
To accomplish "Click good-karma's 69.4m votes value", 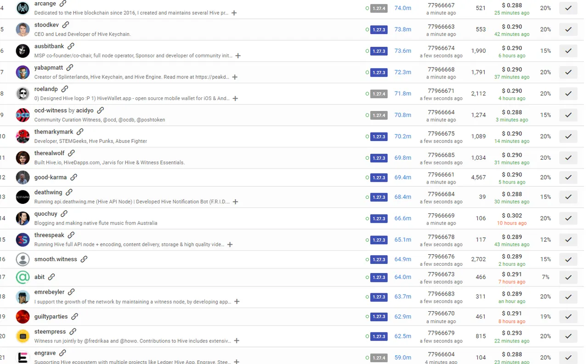I will 403,177.
